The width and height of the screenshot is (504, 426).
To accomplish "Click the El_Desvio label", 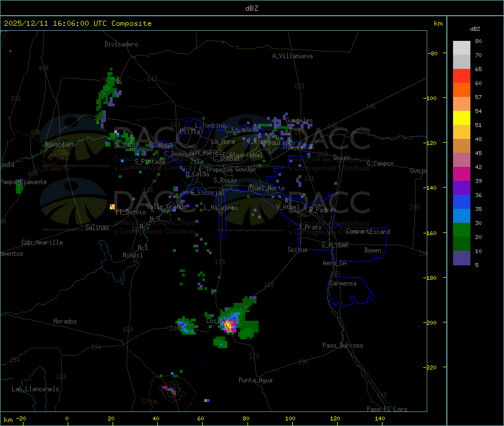I will [x=130, y=212].
